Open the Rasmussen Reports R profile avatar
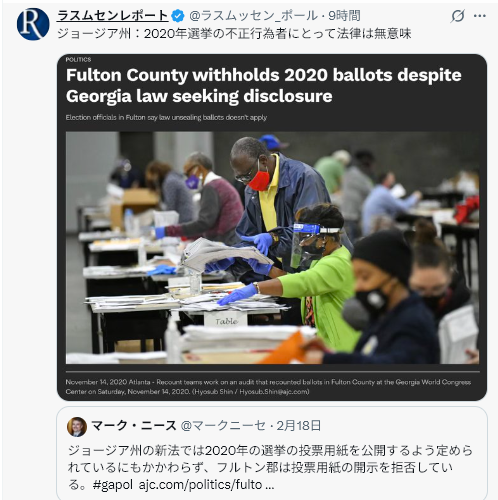The width and height of the screenshot is (498, 500). pos(33,24)
